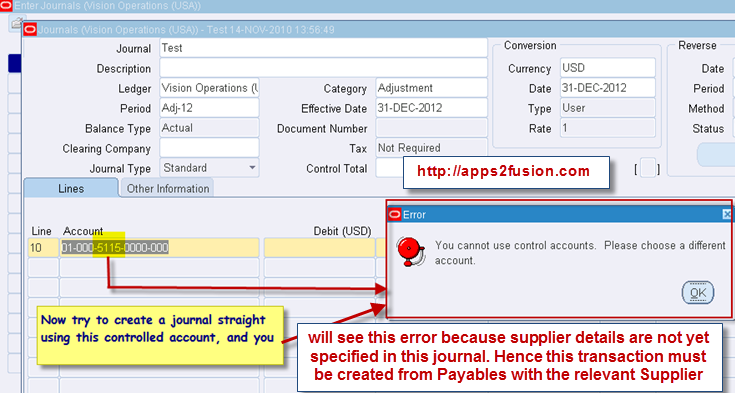This screenshot has height=393, width=735.
Task: Click OK in the Error dialog
Action: pos(698,293)
